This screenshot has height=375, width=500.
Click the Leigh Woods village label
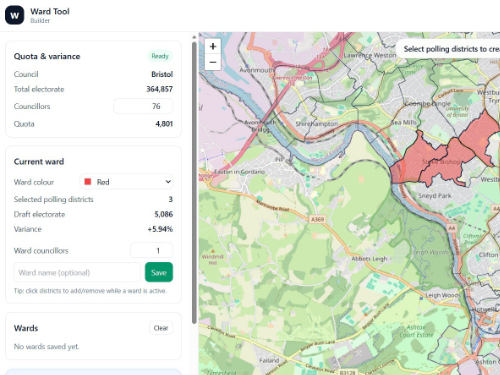(443, 295)
